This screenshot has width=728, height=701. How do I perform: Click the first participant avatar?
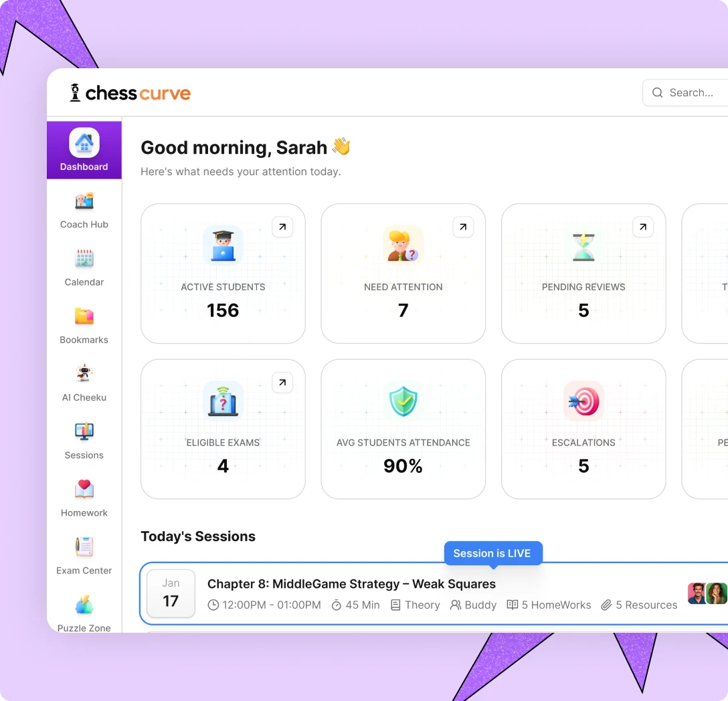697,593
